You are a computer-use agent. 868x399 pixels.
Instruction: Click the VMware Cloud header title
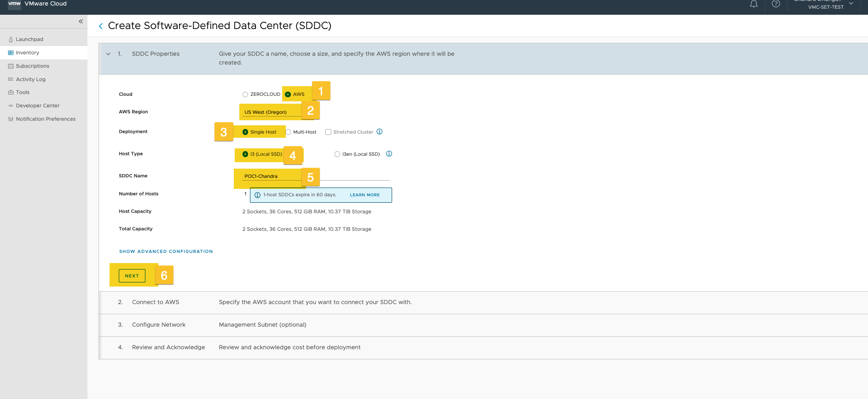click(46, 4)
